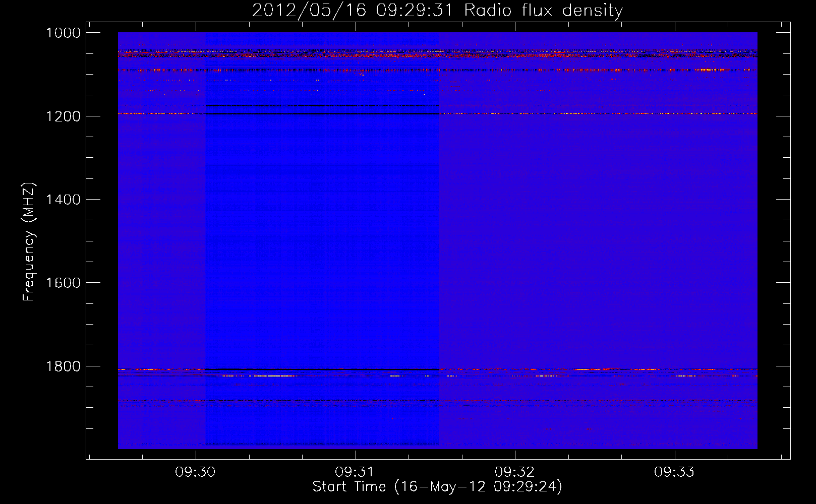Click the "Start Time (16-May-12 09:29:24)" label

point(437,487)
